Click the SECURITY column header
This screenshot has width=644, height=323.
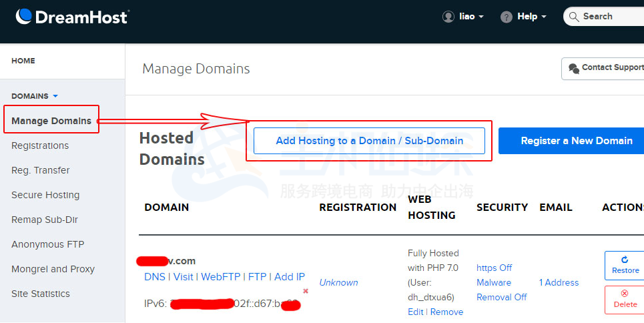503,208
